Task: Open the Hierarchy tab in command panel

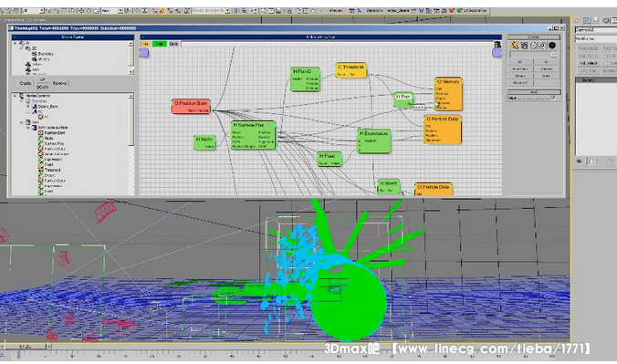Action: 596,20
